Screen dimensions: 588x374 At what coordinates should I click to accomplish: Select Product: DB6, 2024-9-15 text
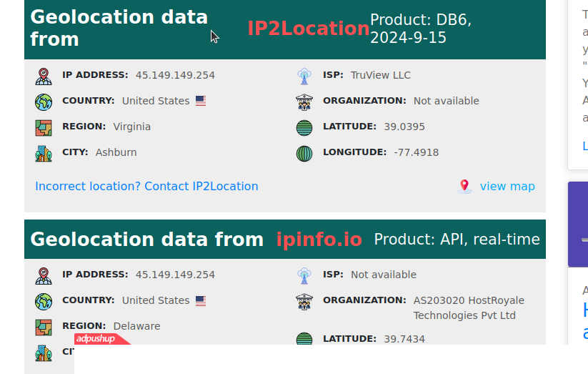[x=421, y=29]
